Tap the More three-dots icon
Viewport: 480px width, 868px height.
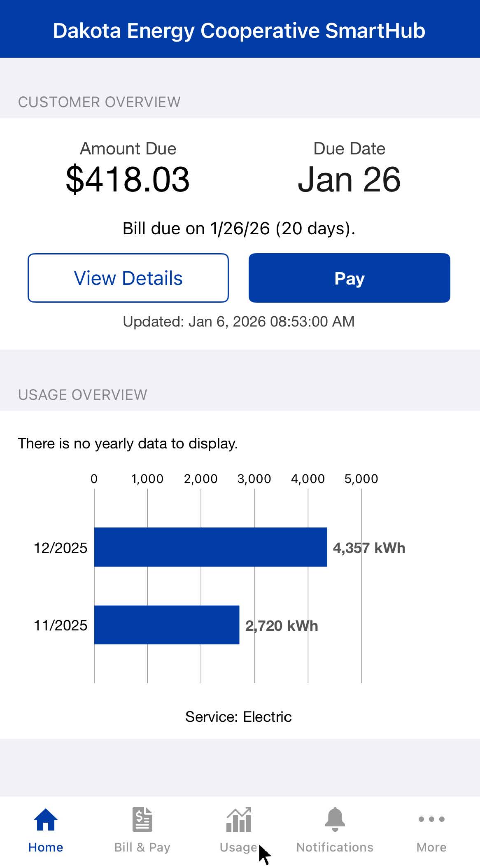pos(431,819)
